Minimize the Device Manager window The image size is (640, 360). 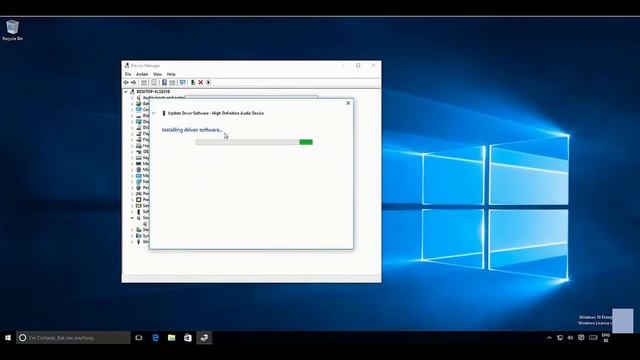pos(344,65)
